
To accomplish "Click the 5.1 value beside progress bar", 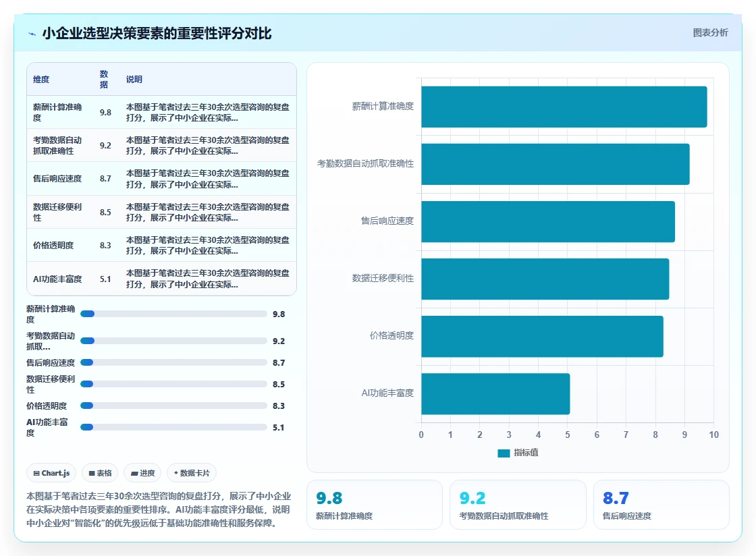I will click(x=279, y=428).
